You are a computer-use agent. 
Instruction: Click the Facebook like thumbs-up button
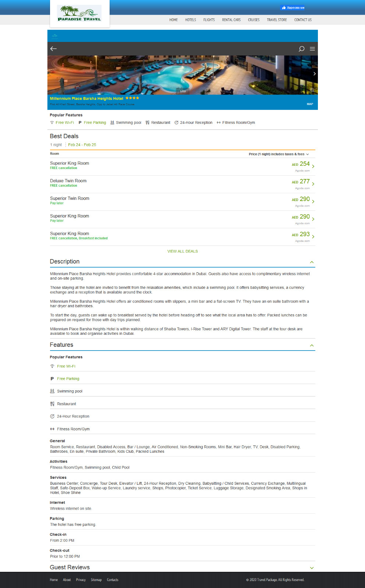click(293, 7)
